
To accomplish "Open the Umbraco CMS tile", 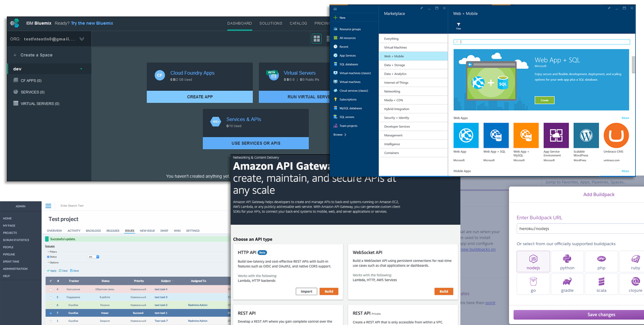I will 616,135.
